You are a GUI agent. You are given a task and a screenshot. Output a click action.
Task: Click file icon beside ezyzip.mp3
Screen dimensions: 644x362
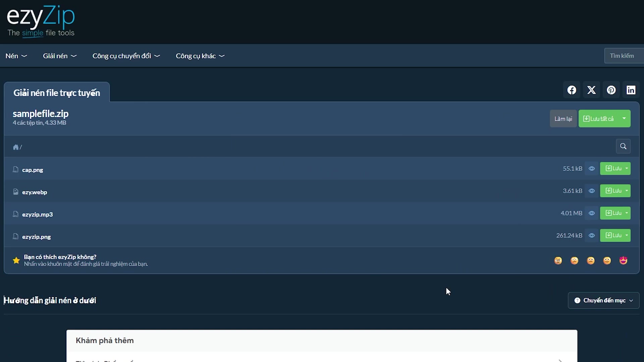pyautogui.click(x=15, y=214)
